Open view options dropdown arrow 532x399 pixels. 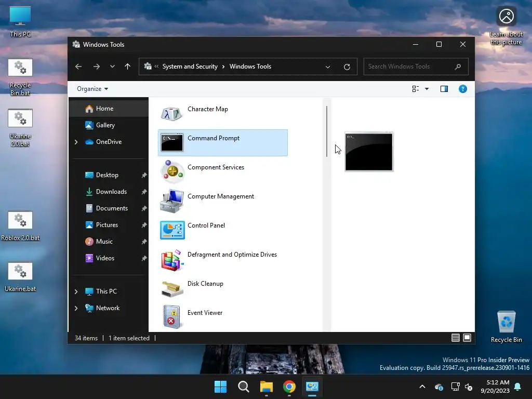coord(427,89)
